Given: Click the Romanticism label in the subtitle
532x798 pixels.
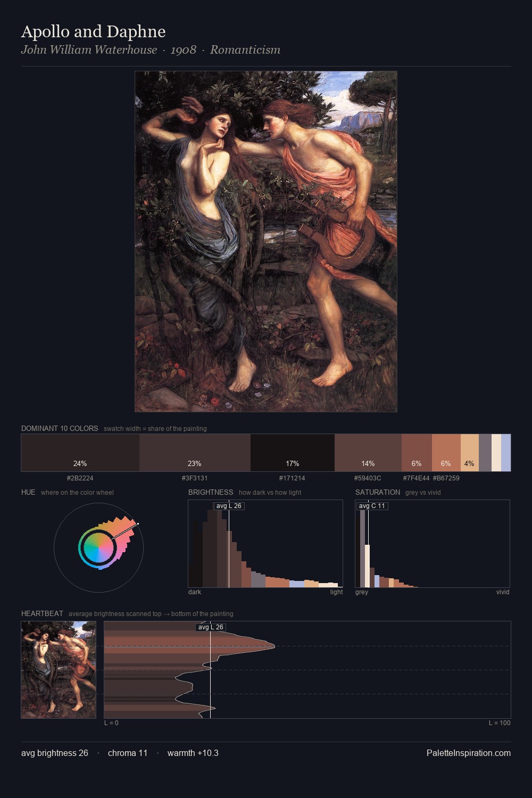Looking at the screenshot, I should coord(245,50).
